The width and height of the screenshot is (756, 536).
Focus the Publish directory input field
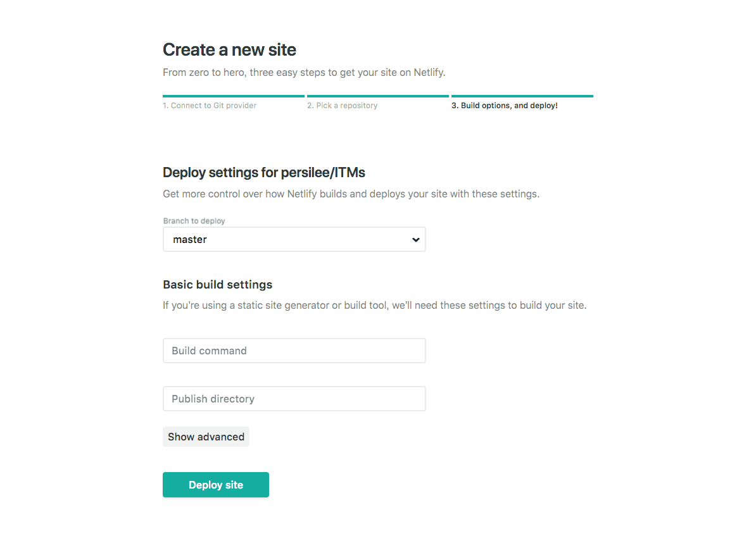294,399
